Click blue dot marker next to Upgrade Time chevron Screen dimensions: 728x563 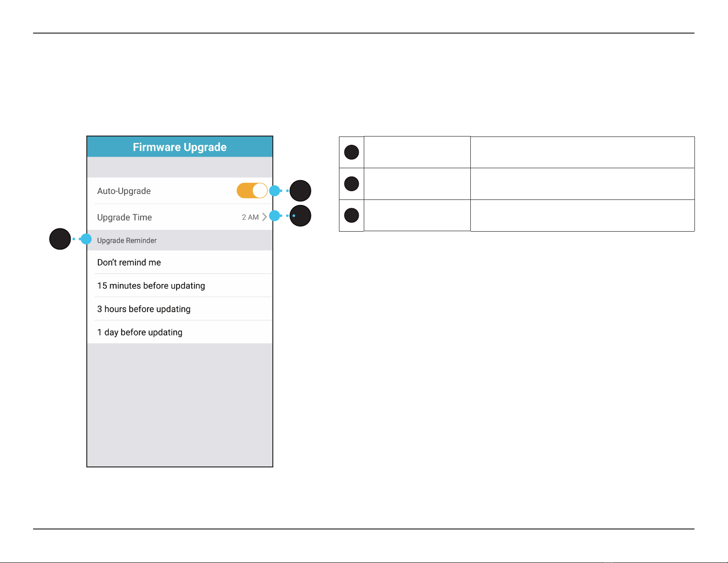coord(275,216)
